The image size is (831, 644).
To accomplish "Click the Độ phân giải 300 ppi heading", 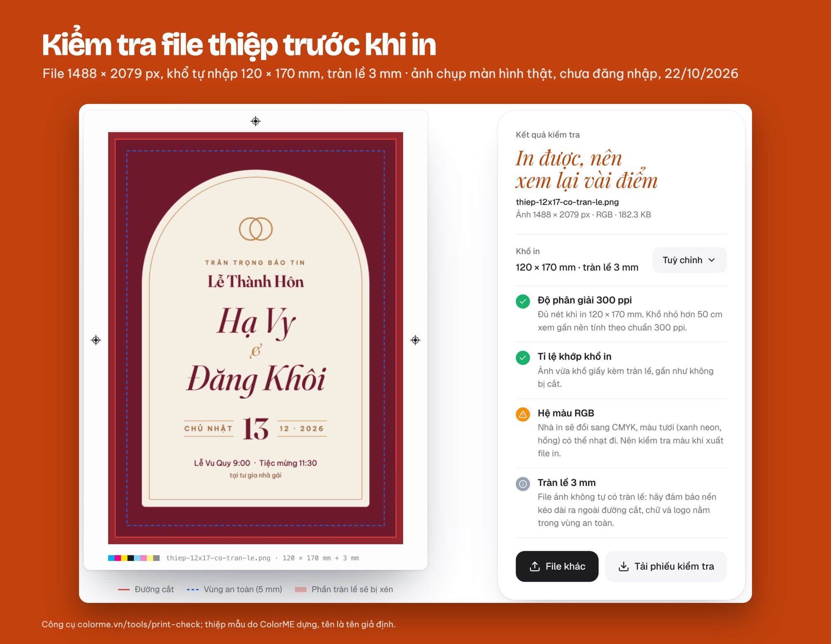I will coord(585,300).
